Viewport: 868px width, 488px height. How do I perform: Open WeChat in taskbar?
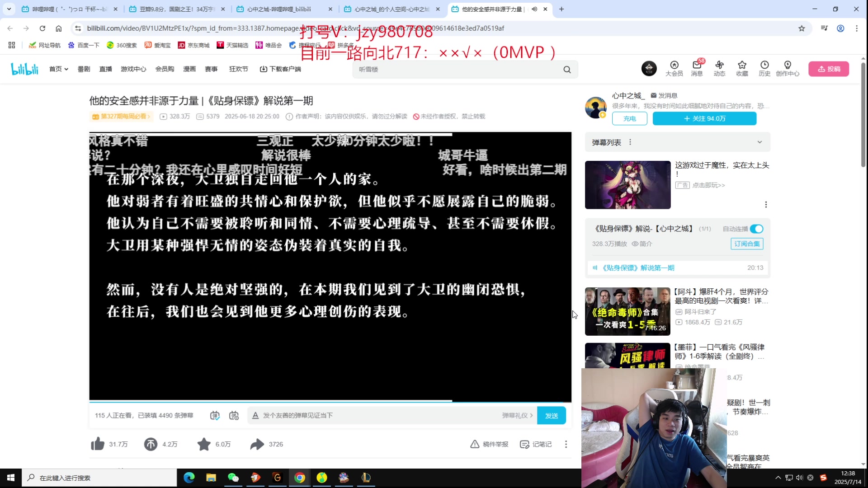[x=233, y=478]
